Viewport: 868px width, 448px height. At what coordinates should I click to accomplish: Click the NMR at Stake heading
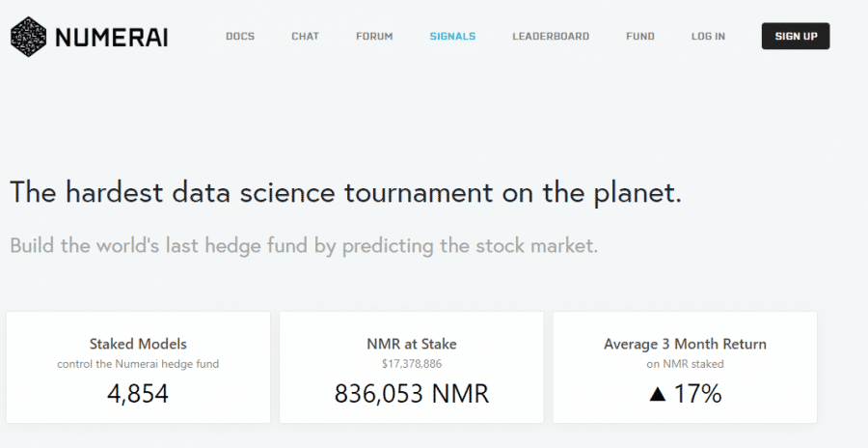tap(412, 344)
